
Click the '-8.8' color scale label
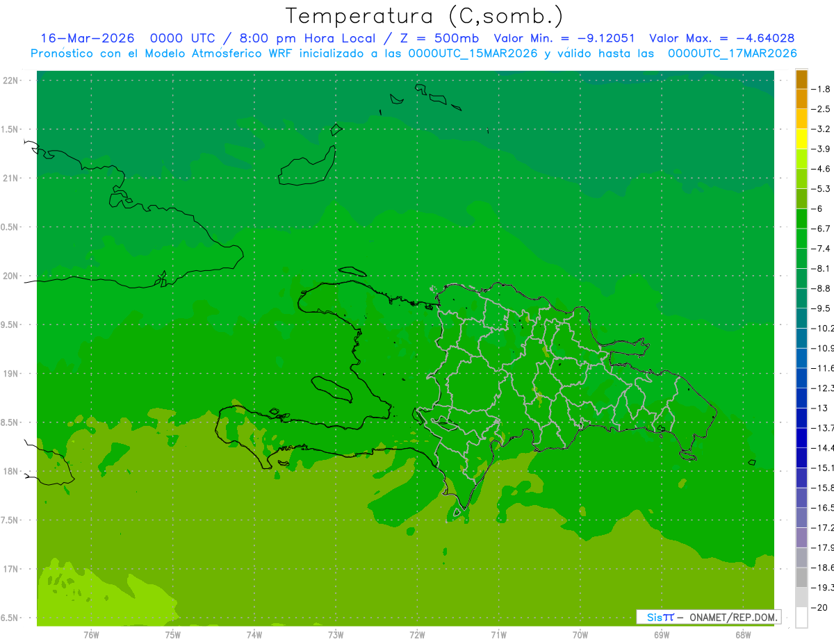pos(822,288)
